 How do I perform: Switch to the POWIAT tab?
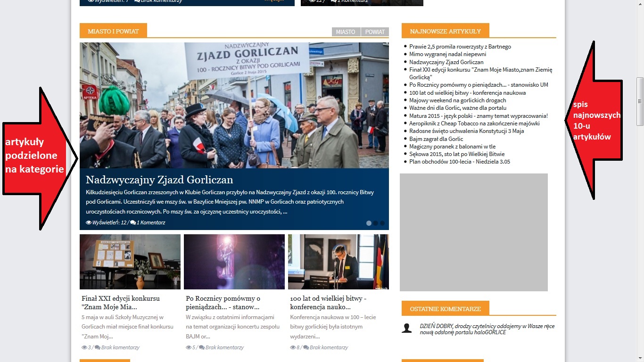tap(375, 32)
